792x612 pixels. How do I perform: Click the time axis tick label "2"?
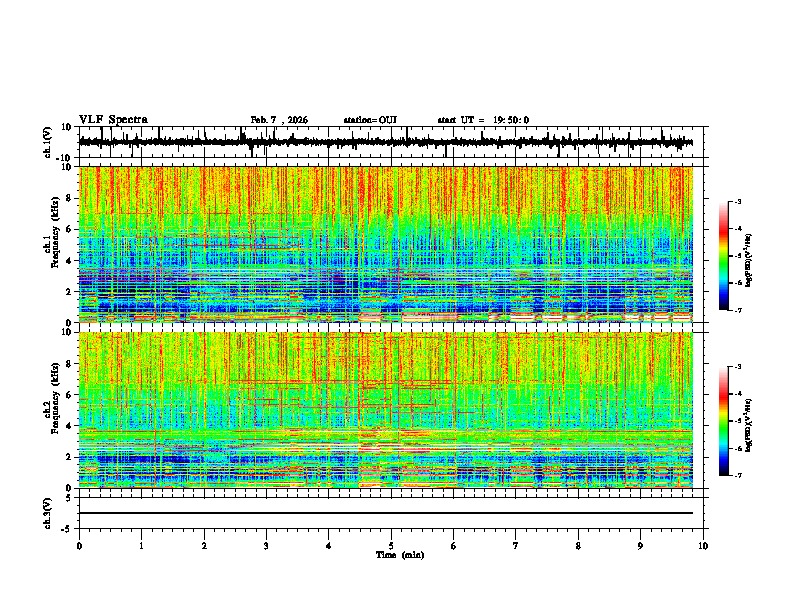(x=204, y=546)
